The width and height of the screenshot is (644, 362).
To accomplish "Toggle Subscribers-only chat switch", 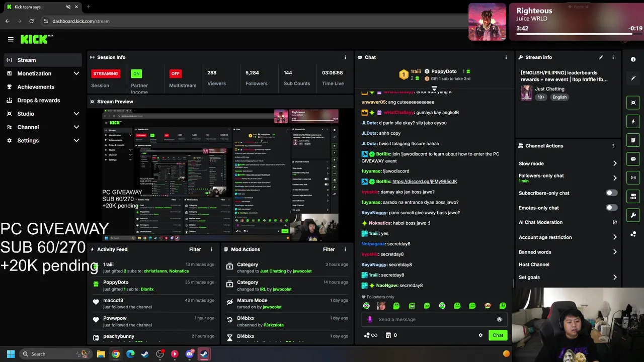I will coord(611,193).
